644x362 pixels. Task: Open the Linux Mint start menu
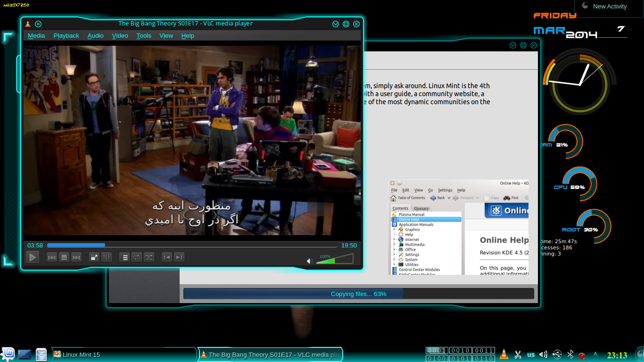click(8, 354)
